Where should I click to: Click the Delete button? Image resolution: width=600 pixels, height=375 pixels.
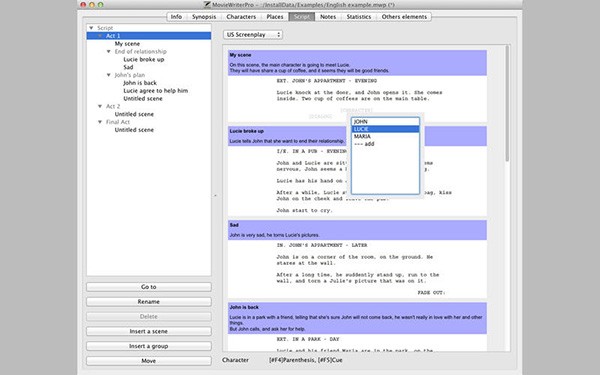point(149,316)
